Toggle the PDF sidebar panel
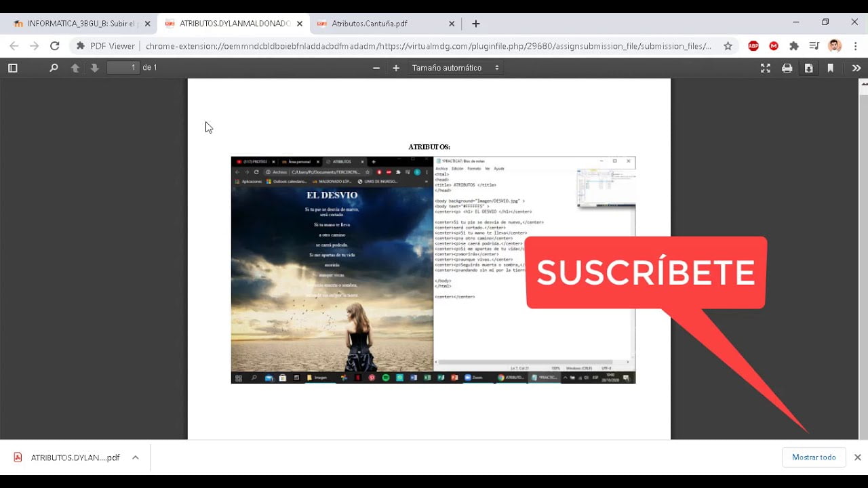The image size is (868, 488). (12, 68)
